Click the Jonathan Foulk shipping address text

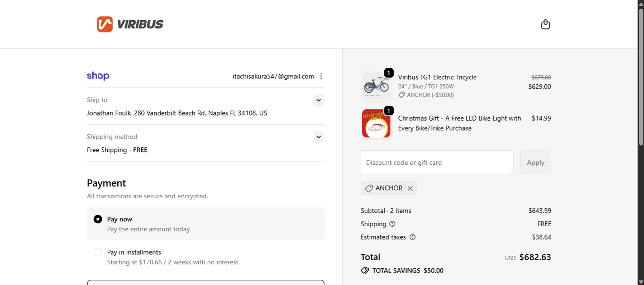(x=177, y=113)
